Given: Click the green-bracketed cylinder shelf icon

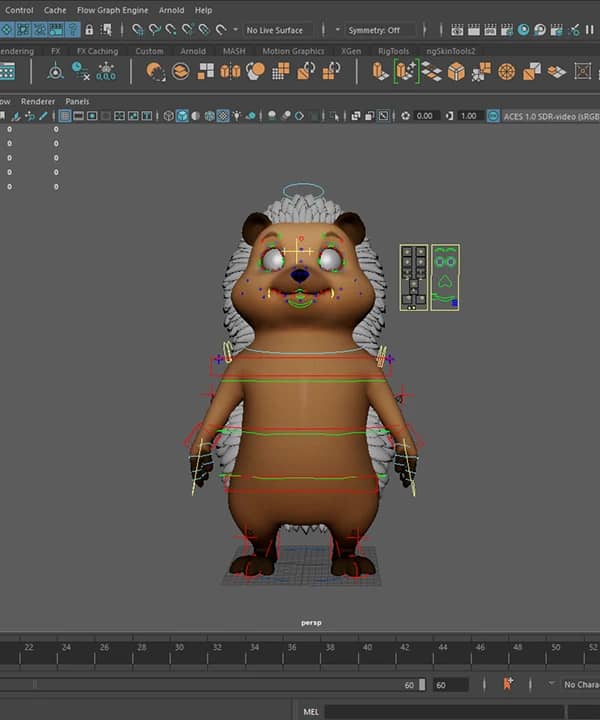Looking at the screenshot, I should click(x=406, y=72).
